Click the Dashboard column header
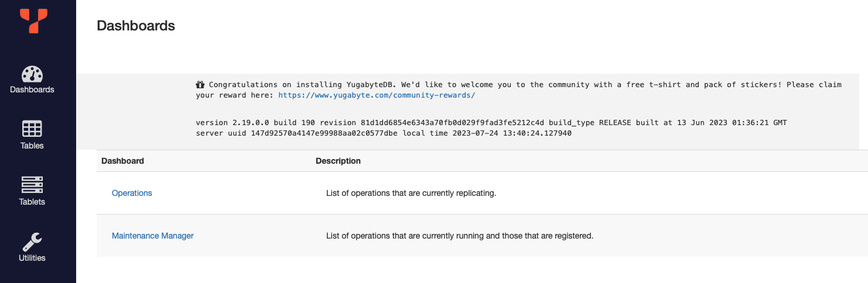This screenshot has width=868, height=283. tap(122, 161)
